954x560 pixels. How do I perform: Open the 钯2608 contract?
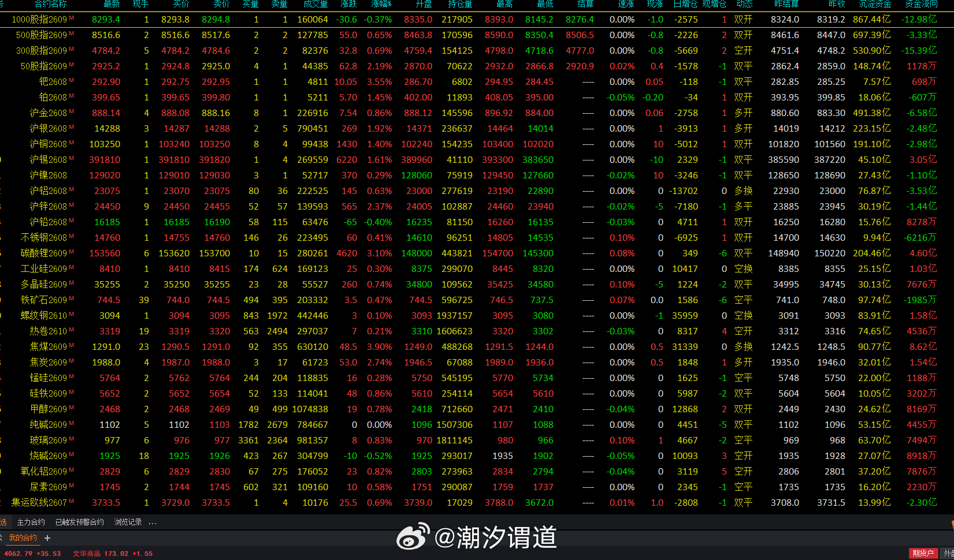coord(53,82)
